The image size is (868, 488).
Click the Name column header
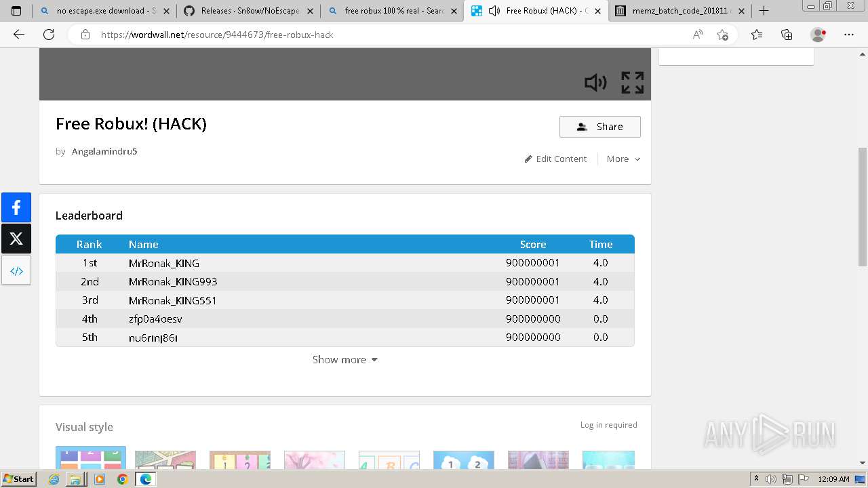(x=144, y=245)
